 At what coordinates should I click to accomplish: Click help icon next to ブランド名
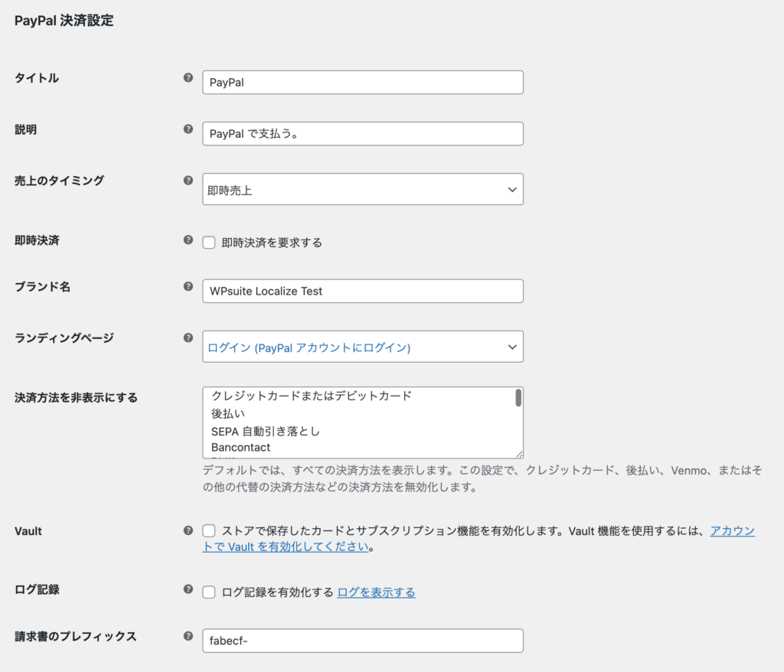(x=188, y=286)
